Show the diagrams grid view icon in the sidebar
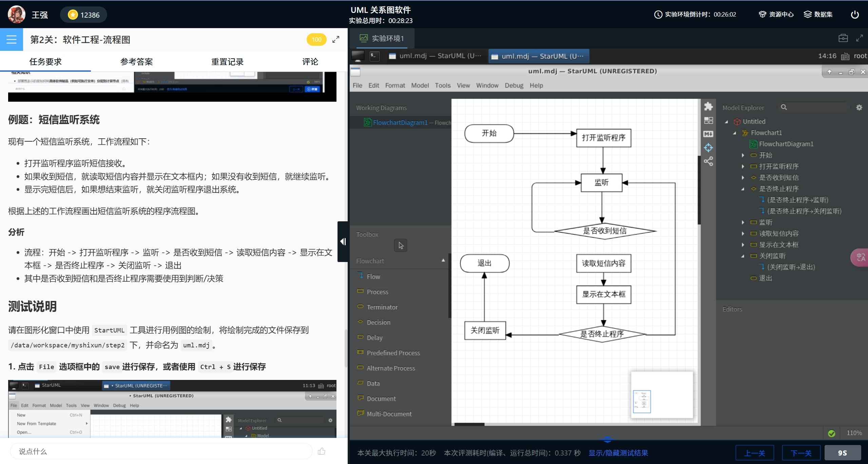Screen dimensions: 868x464 (x=708, y=120)
